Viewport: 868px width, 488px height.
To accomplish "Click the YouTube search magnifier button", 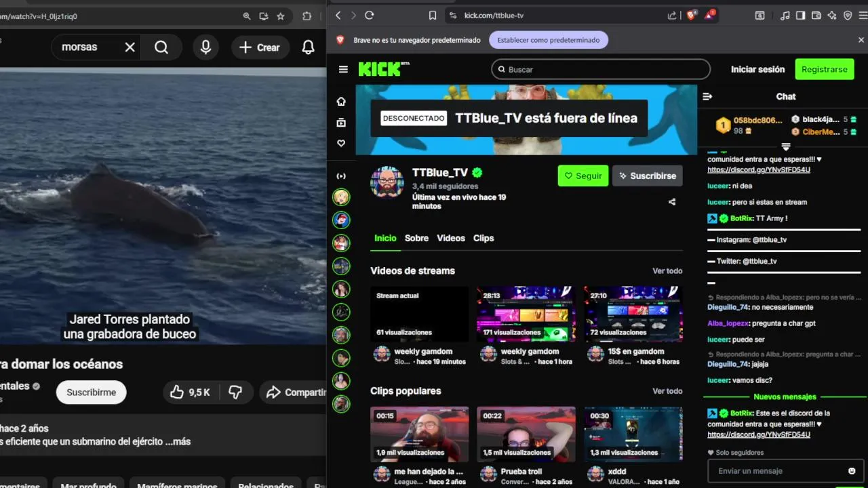I will (x=161, y=47).
